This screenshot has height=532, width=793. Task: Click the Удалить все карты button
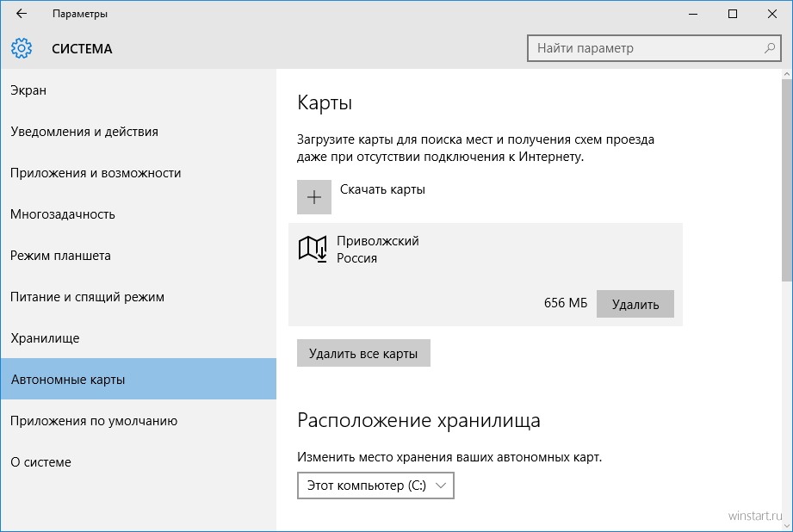point(363,353)
